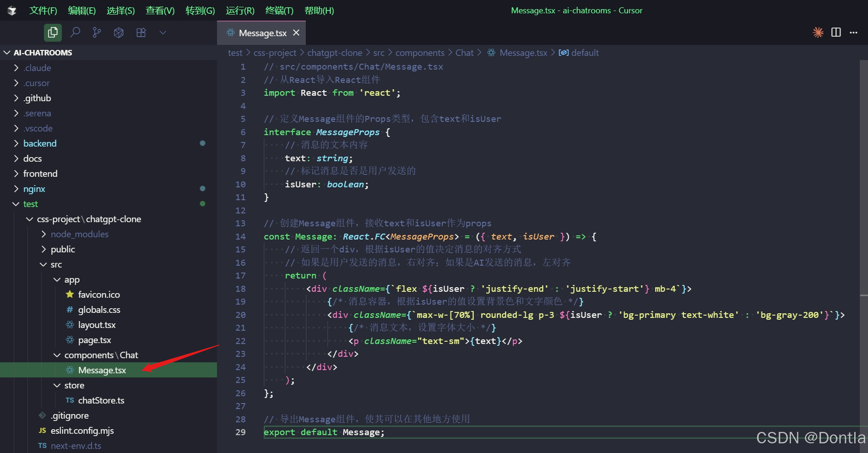This screenshot has height=453, width=868.
Task: Open the 终端(T) menu
Action: (279, 11)
